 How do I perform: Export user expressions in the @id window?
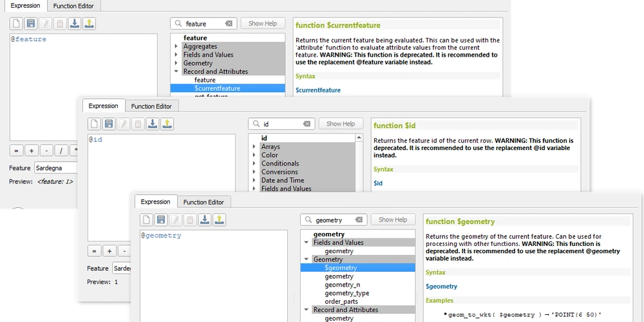click(167, 124)
